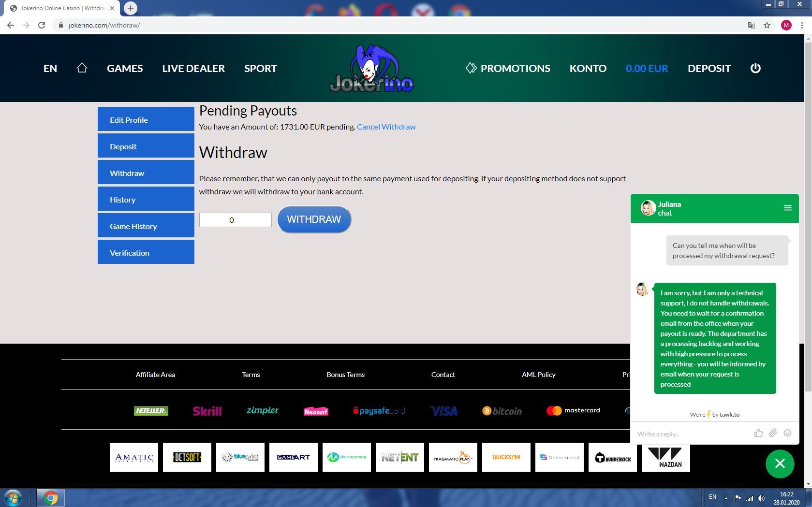Open the Chrome profile avatar M

tap(786, 25)
